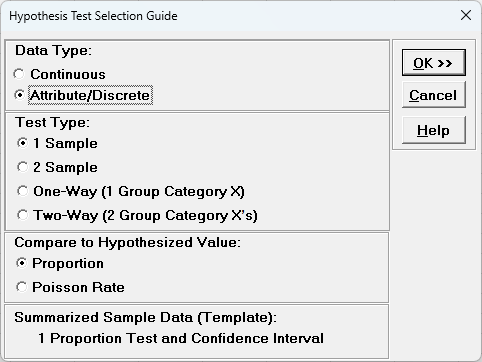Image resolution: width=482 pixels, height=362 pixels.
Task: Open Help for the selection guide
Action: 434,130
